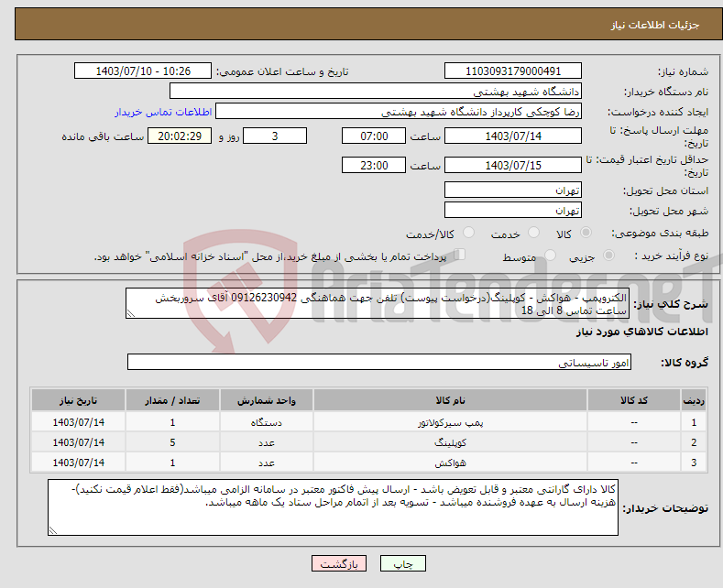Click the delivery province field تهران
Screen dimensions: 723x588
click(513, 190)
